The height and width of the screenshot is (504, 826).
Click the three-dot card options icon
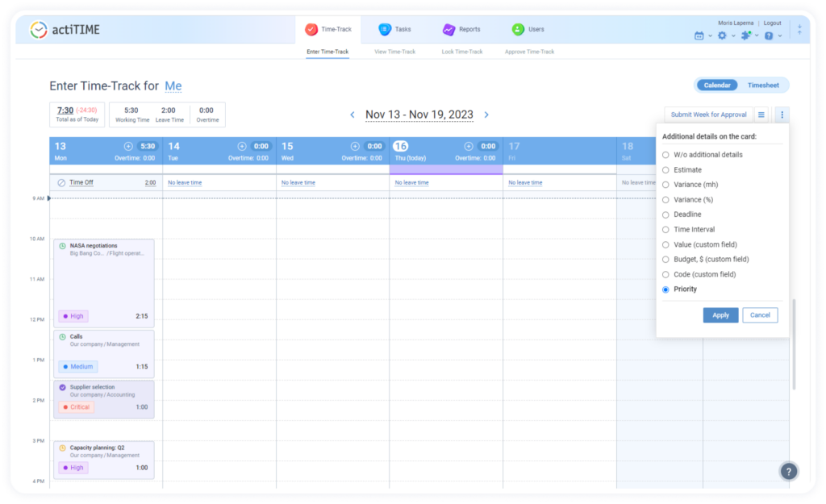[x=782, y=115]
